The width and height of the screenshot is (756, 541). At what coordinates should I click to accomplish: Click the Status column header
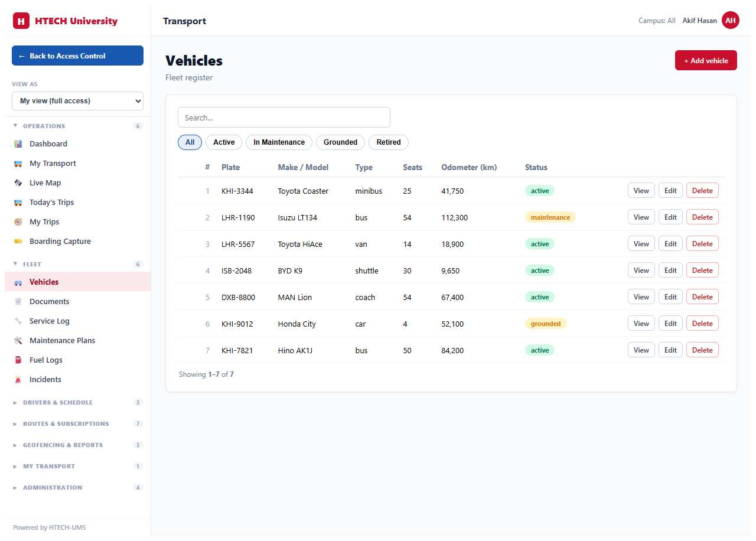536,167
